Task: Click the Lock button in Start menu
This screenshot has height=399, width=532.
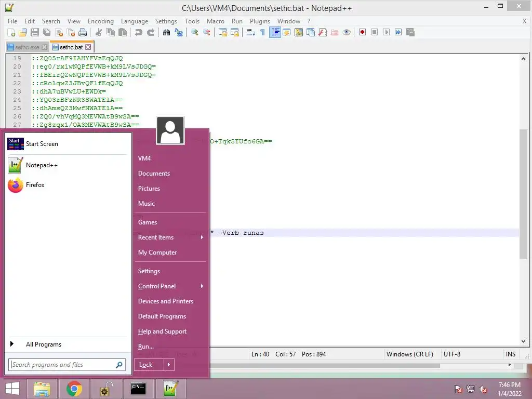Action: tap(149, 365)
